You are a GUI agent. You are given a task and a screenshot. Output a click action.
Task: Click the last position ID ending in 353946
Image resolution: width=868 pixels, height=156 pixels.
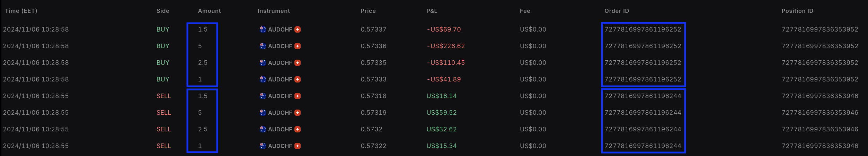coord(820,146)
